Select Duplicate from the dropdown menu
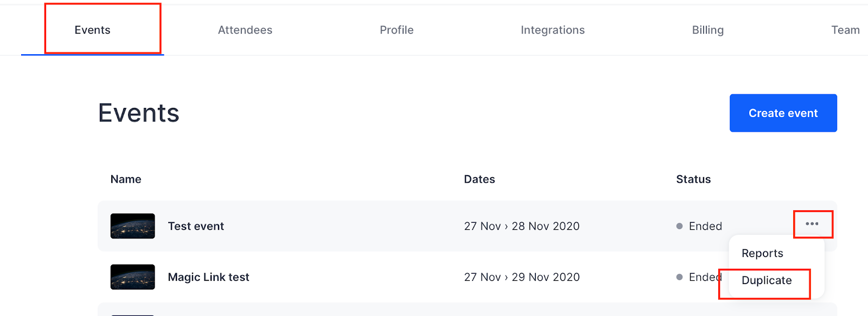 pos(767,280)
